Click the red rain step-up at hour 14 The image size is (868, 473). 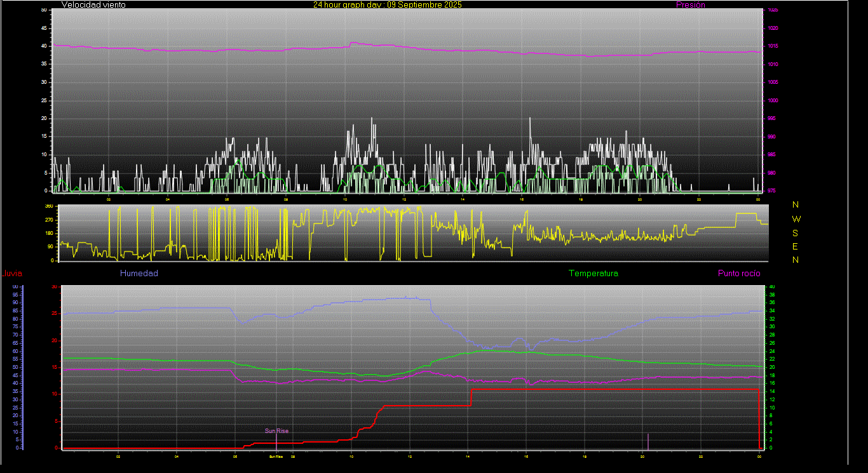point(471,397)
